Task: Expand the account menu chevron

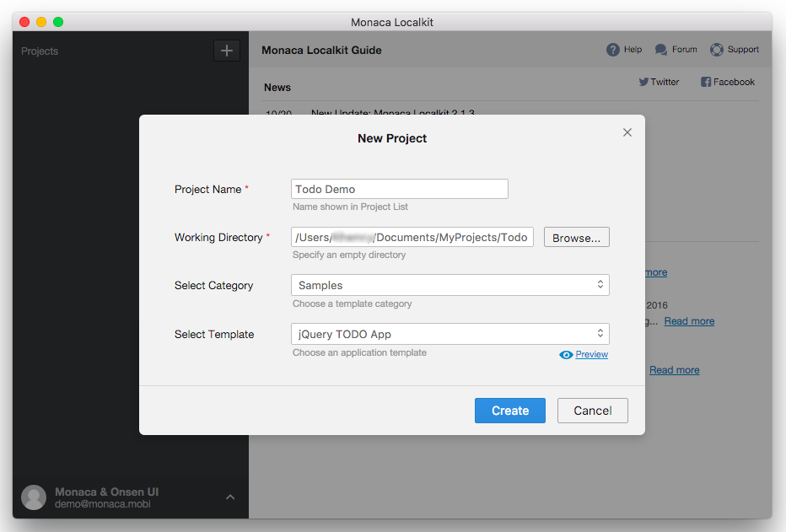Action: 230,497
